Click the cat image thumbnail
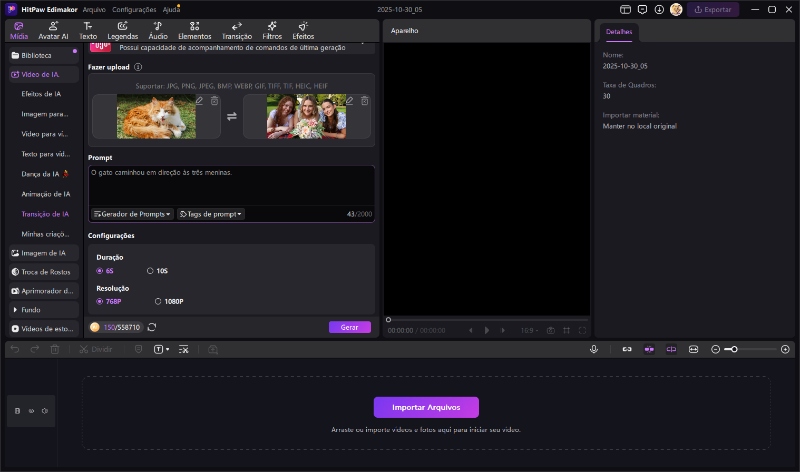This screenshot has width=800, height=472. (156, 116)
